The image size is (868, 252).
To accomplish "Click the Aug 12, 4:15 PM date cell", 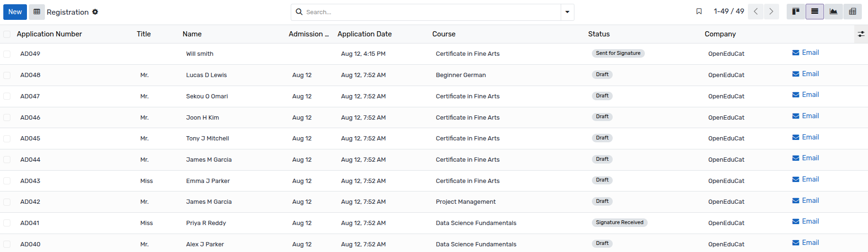I will coord(363,54).
